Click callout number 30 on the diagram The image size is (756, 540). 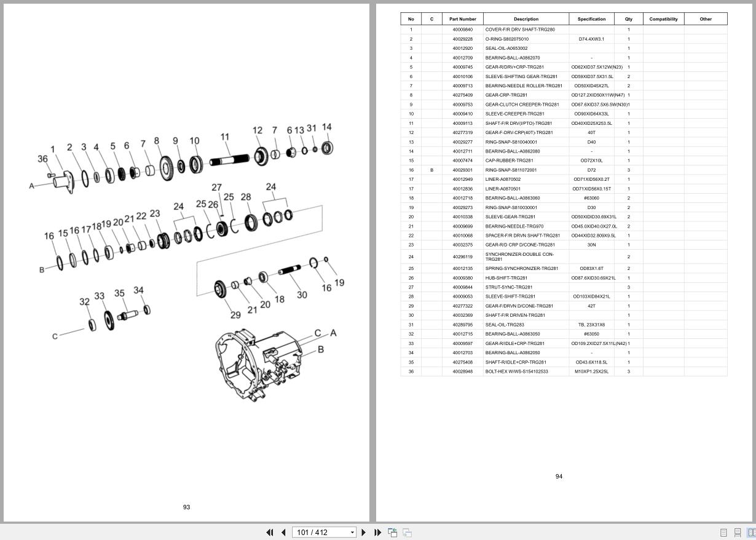click(x=302, y=295)
